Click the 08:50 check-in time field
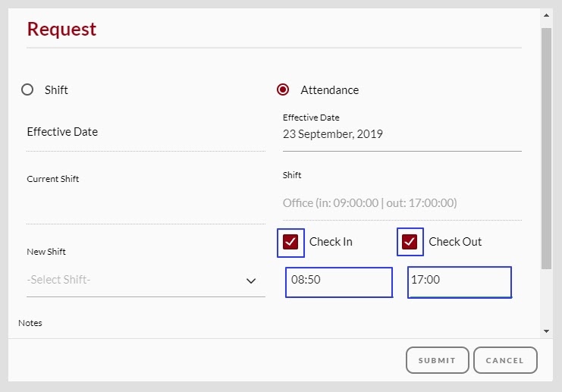Screen dimensions: 562x392 coord(339,281)
